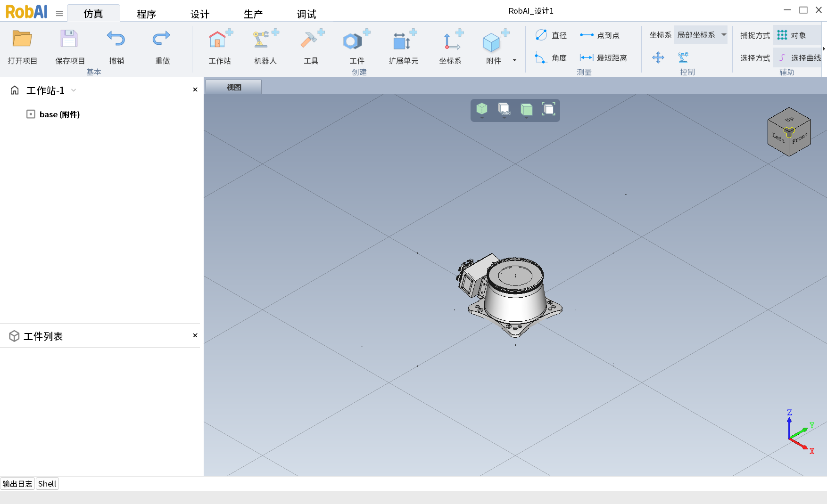The width and height of the screenshot is (827, 504).
Task: Set capture mode with 对象 button
Action: (x=796, y=35)
